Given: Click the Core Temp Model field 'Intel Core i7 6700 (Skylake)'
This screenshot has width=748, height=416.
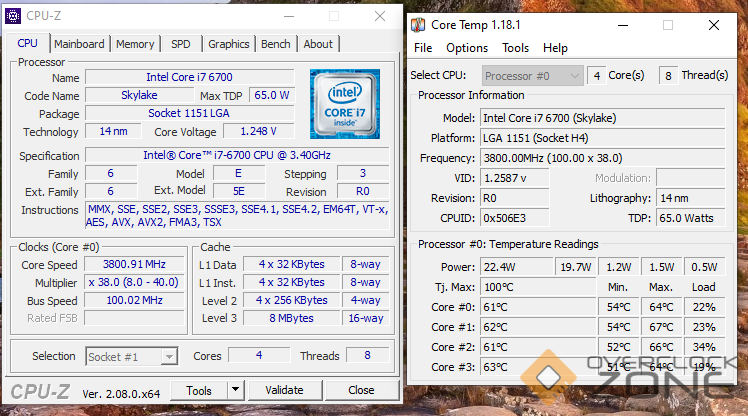Looking at the screenshot, I should [x=603, y=118].
